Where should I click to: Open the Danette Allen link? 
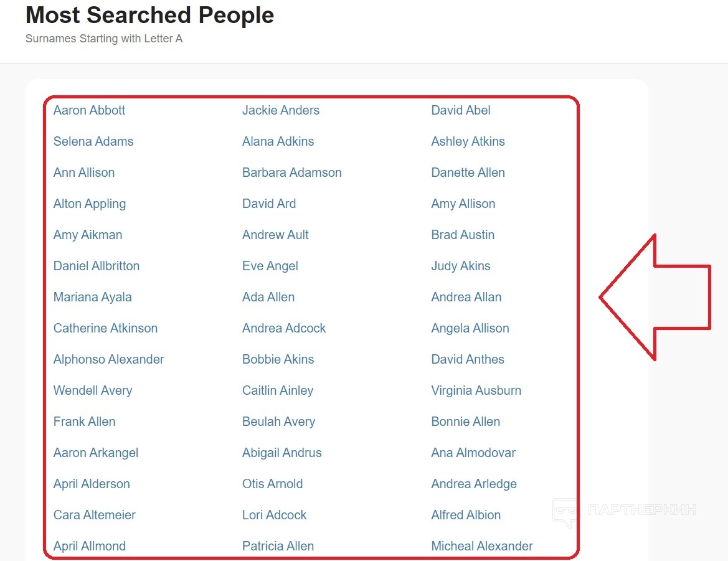click(x=468, y=172)
